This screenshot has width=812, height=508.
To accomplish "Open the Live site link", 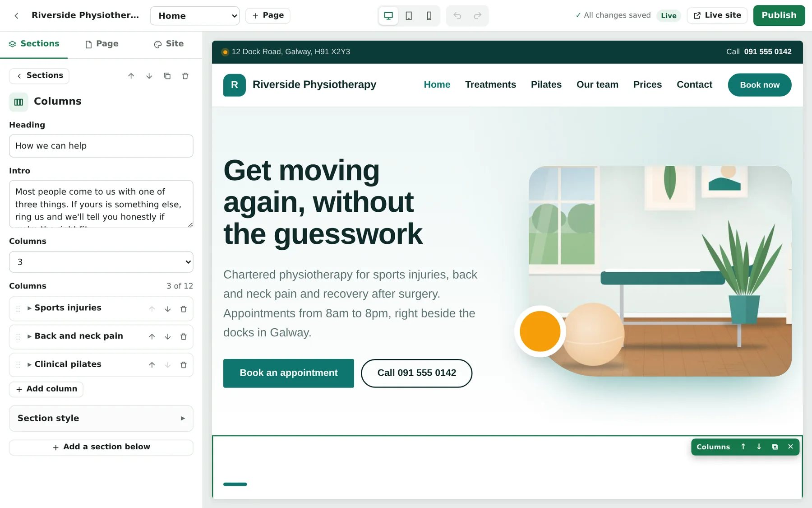I will tap(717, 15).
